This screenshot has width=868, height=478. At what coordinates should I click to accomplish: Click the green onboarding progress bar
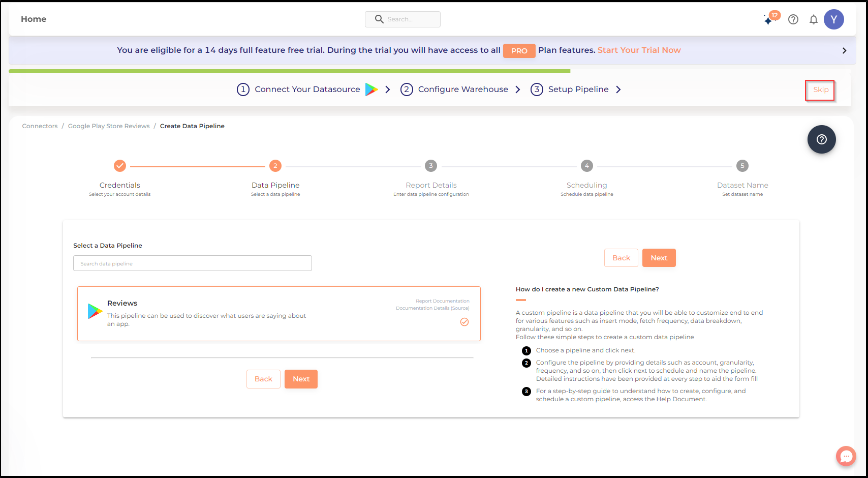coord(290,71)
